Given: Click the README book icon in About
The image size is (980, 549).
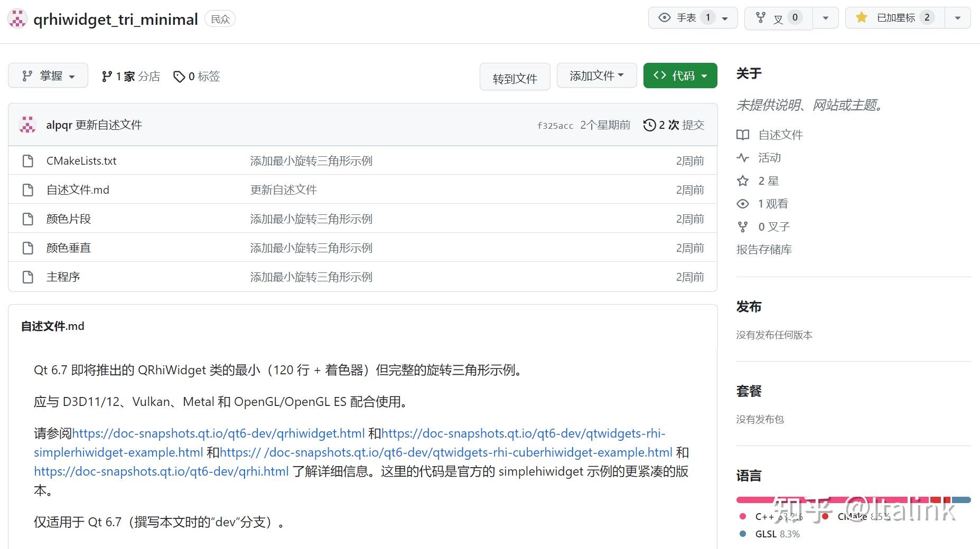Looking at the screenshot, I should [743, 135].
